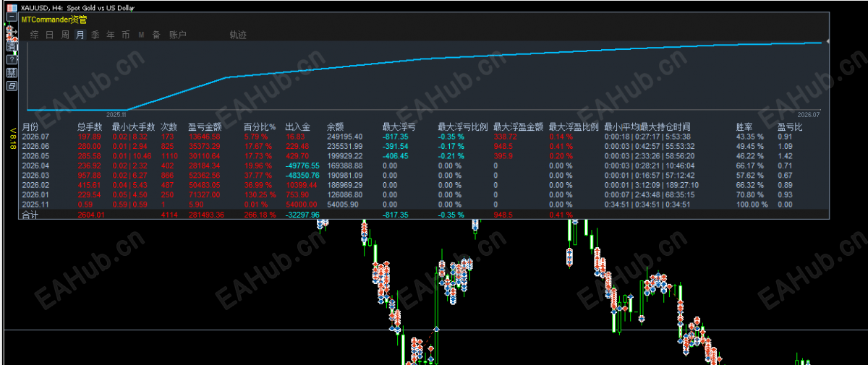
Task: Click profit value 71327.00
Action: click(203, 194)
